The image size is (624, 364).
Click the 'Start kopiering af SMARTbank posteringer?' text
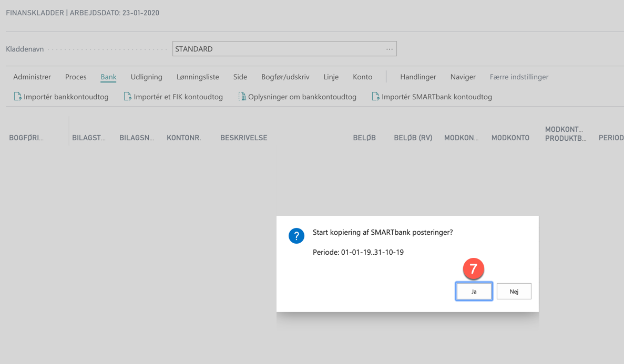[x=383, y=232]
